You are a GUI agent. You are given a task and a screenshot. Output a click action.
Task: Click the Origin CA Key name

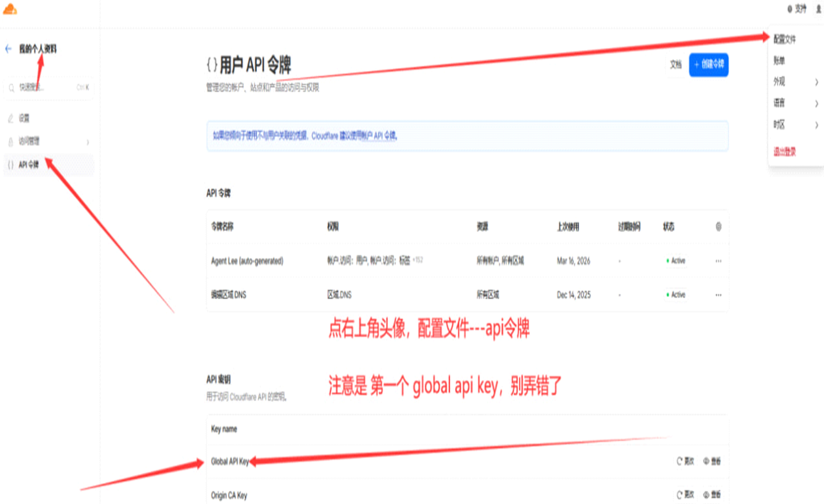[x=229, y=496]
